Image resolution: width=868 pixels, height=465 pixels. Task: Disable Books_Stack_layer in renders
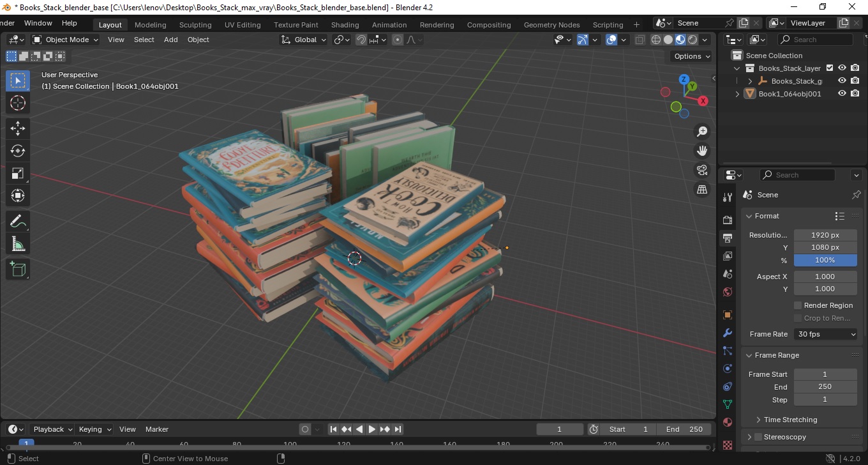point(855,68)
